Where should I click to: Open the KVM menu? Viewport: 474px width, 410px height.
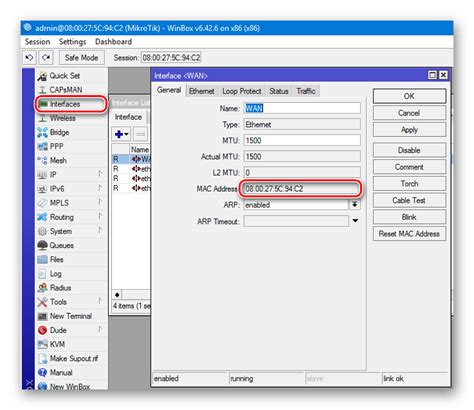click(x=71, y=344)
